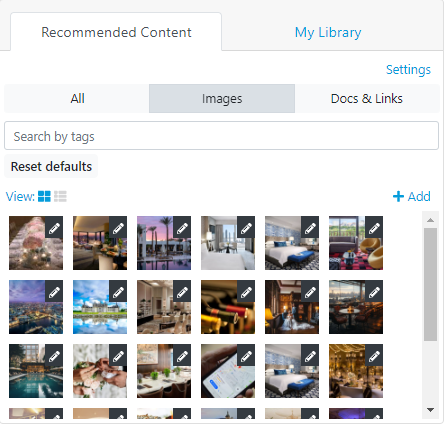Edit the city aerial night image
444x424 pixels.
point(54,293)
